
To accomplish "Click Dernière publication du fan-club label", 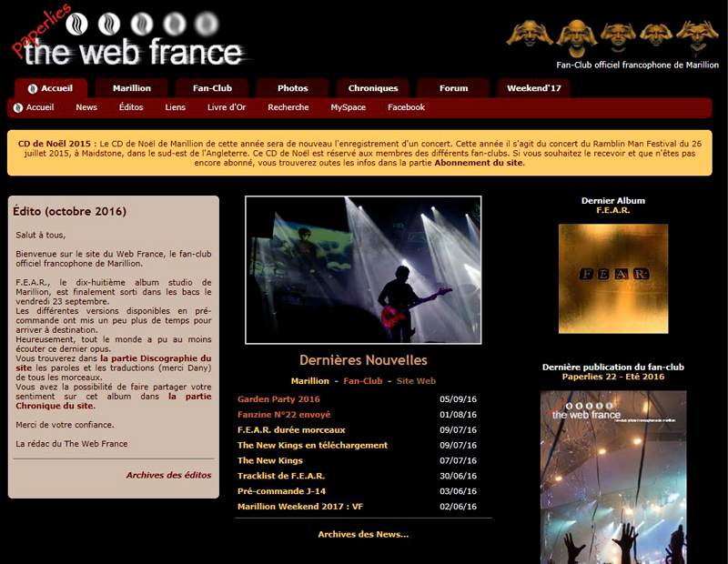I will click(x=612, y=367).
